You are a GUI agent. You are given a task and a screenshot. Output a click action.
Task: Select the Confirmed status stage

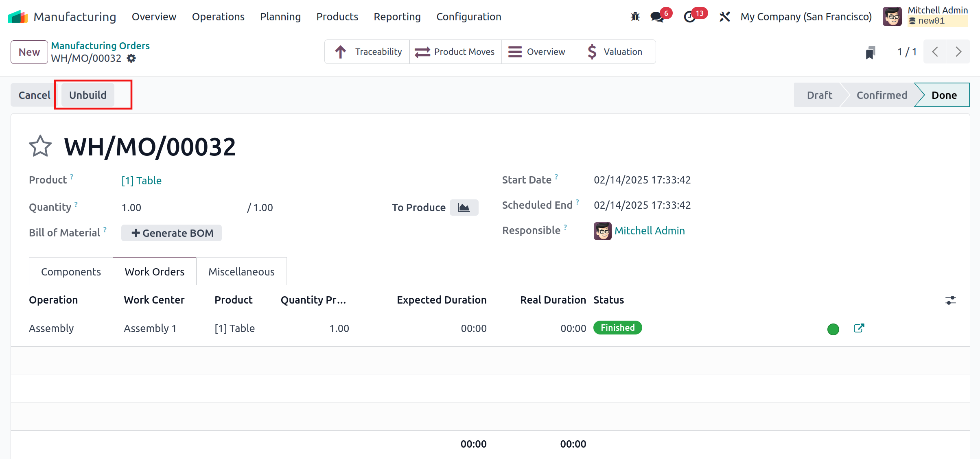pyautogui.click(x=882, y=95)
